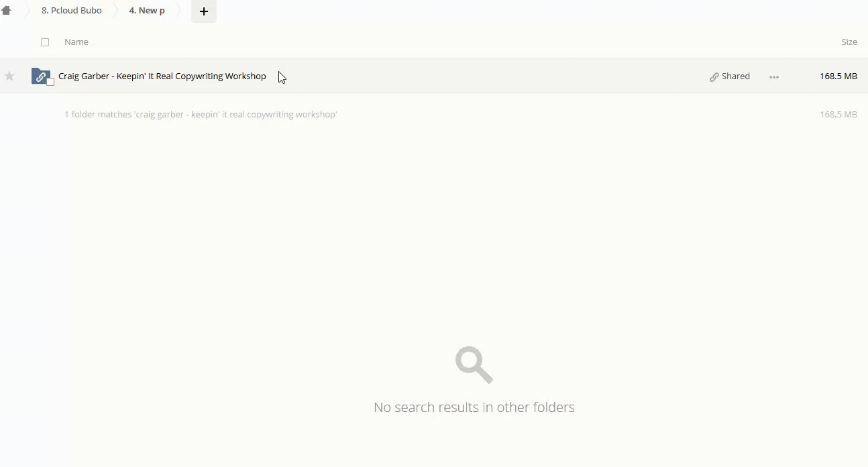Open the '4. New p' breadcrumb
Image resolution: width=868 pixels, height=467 pixels.
(x=147, y=11)
